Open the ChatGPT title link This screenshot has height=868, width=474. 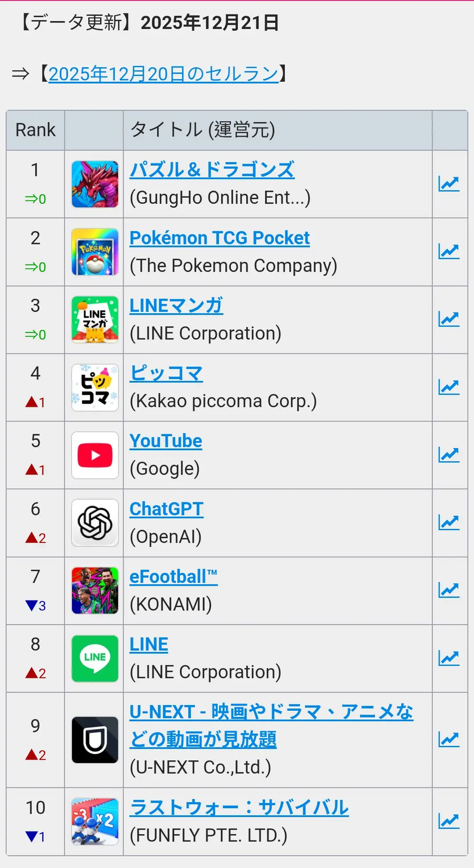coord(166,509)
